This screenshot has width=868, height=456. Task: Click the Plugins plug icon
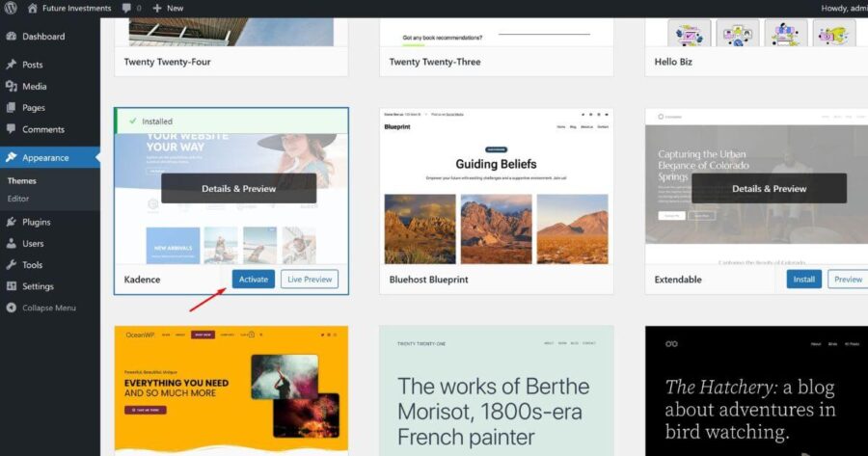tap(12, 222)
